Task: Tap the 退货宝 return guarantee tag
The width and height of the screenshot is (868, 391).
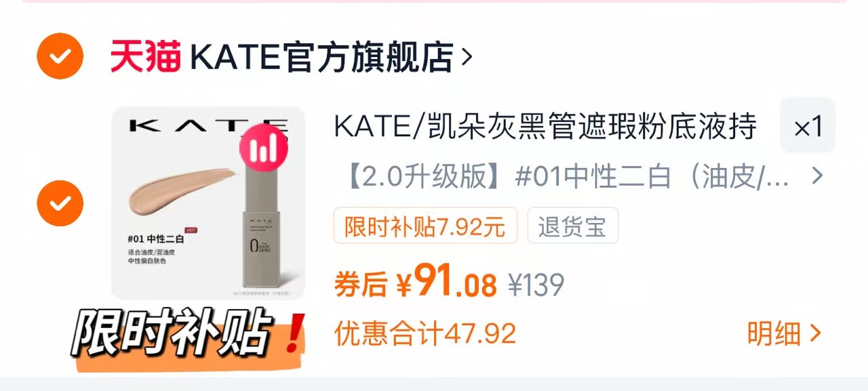Action: (x=572, y=225)
